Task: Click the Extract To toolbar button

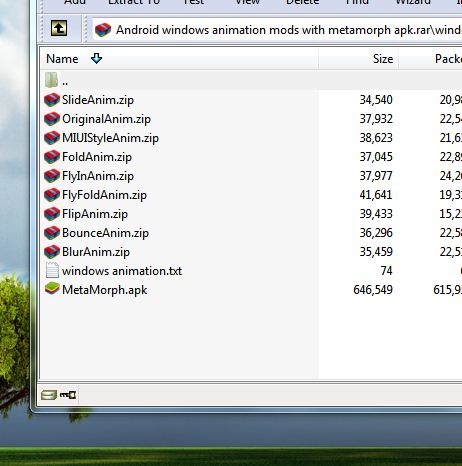Action: click(x=134, y=3)
